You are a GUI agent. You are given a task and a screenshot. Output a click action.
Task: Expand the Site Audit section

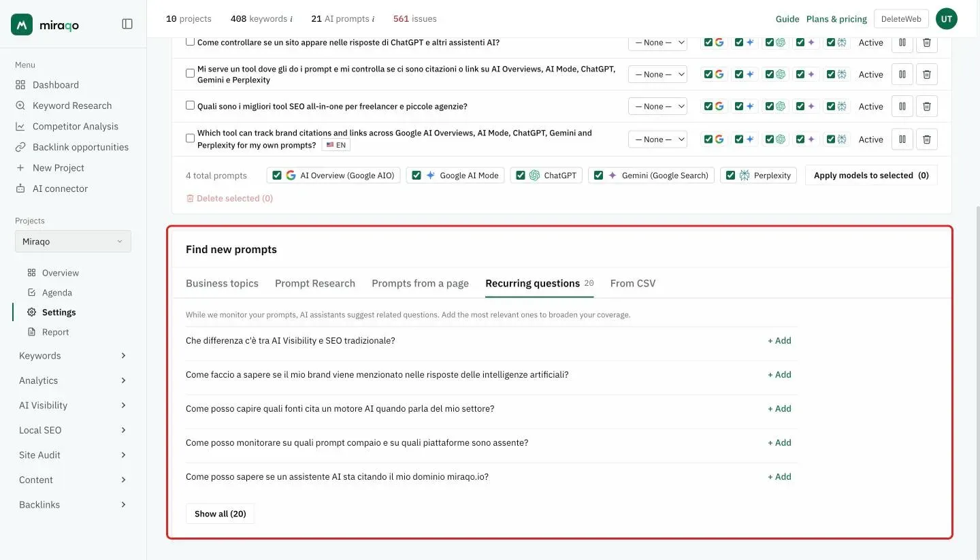coord(73,455)
